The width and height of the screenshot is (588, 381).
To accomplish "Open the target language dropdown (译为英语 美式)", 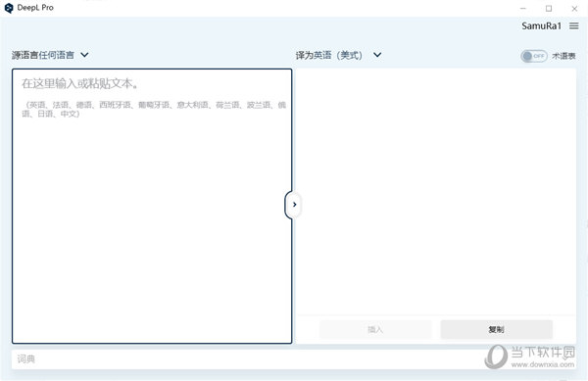I will click(338, 55).
